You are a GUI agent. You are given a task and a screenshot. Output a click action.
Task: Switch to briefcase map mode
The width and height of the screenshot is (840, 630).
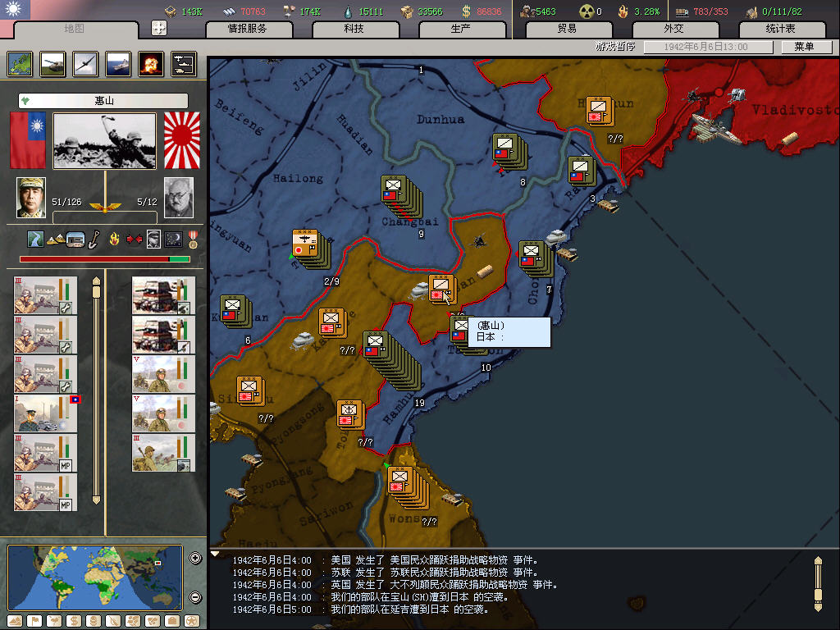tap(172, 622)
